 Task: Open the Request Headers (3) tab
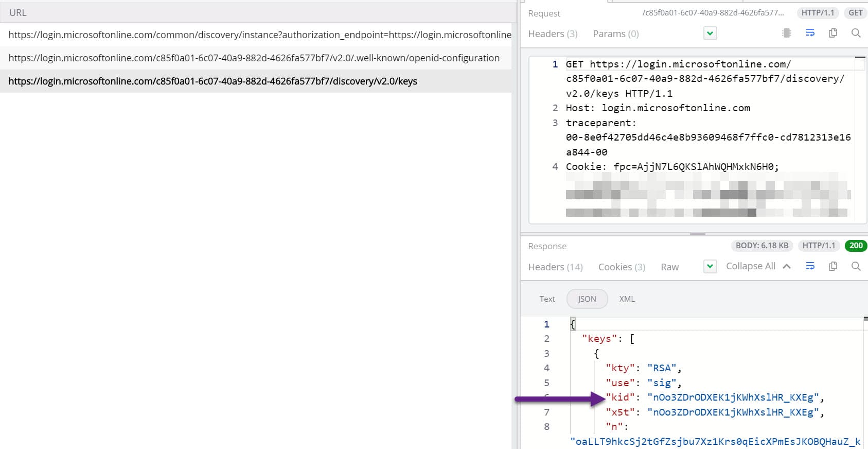click(x=553, y=34)
